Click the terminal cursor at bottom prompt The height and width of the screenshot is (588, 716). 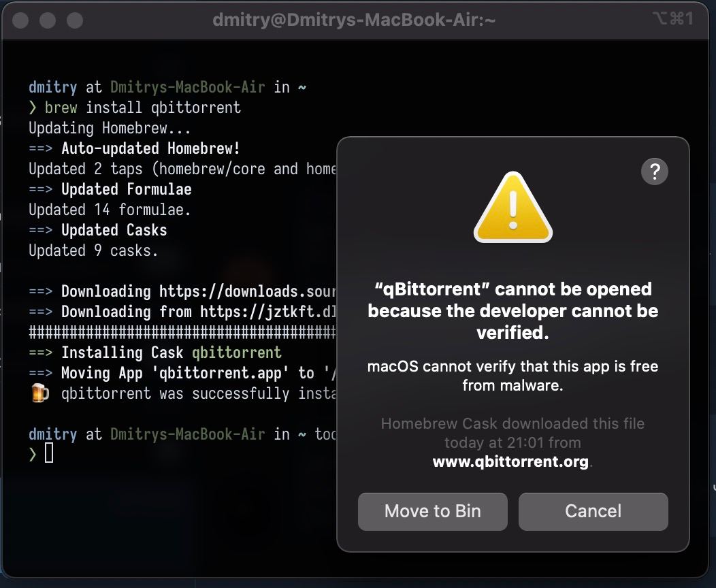point(49,453)
